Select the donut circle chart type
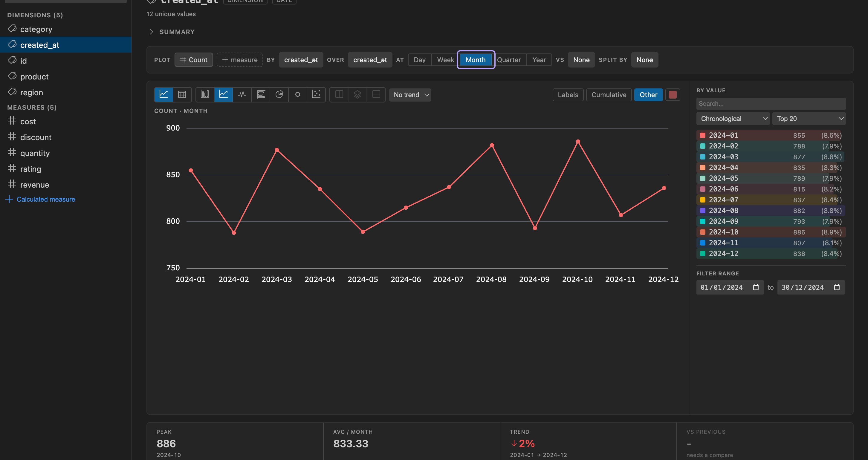This screenshot has width=868, height=460. (x=297, y=95)
